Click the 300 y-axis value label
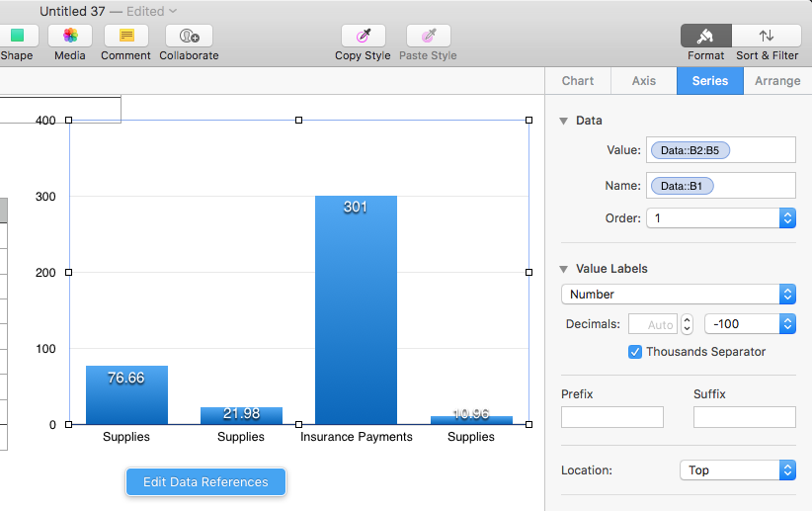The height and width of the screenshot is (511, 812). [45, 197]
